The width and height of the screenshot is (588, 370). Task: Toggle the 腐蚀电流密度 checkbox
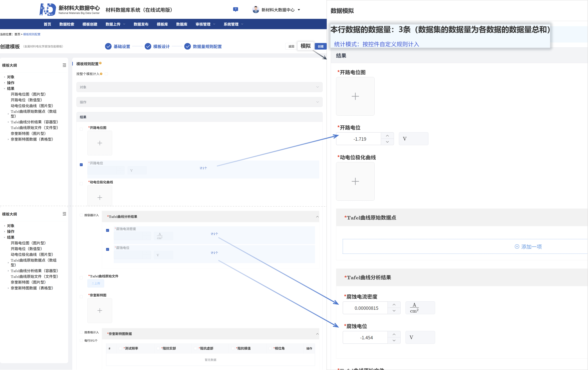[x=108, y=230]
